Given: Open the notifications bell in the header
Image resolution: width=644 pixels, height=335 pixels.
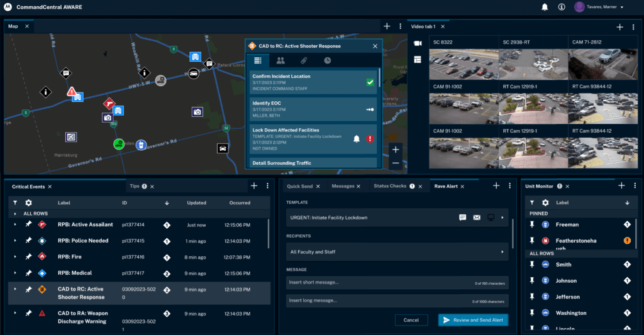Looking at the screenshot, I should pos(545,7).
